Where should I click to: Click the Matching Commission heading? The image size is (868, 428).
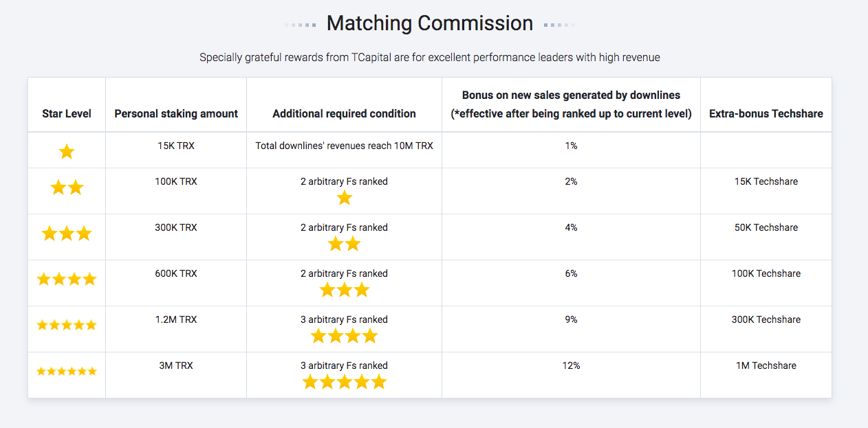click(x=430, y=23)
